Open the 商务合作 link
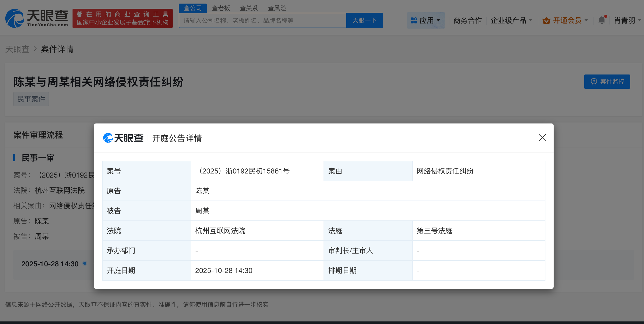Viewport: 644px width, 324px height. (467, 20)
